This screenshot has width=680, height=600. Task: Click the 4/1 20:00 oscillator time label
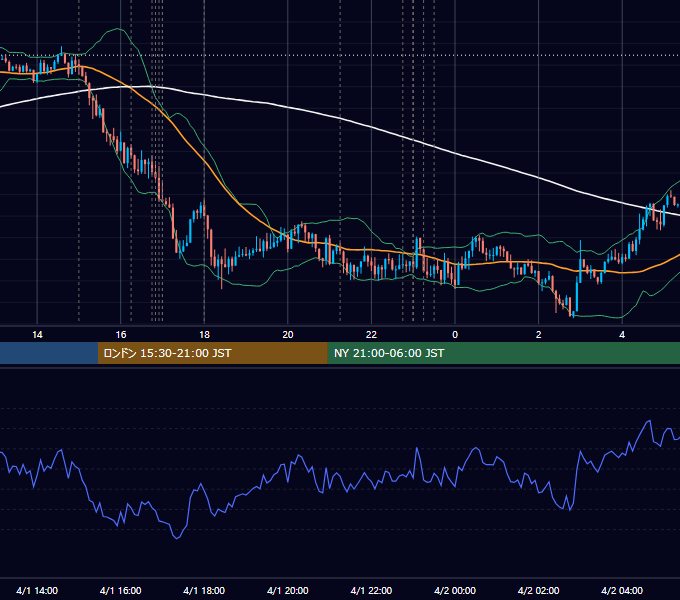[288, 590]
